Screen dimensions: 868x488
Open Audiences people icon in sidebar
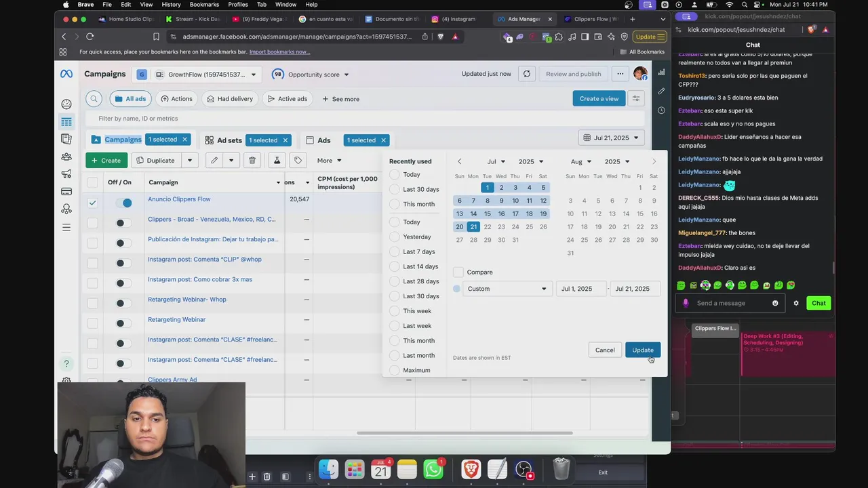click(x=66, y=157)
